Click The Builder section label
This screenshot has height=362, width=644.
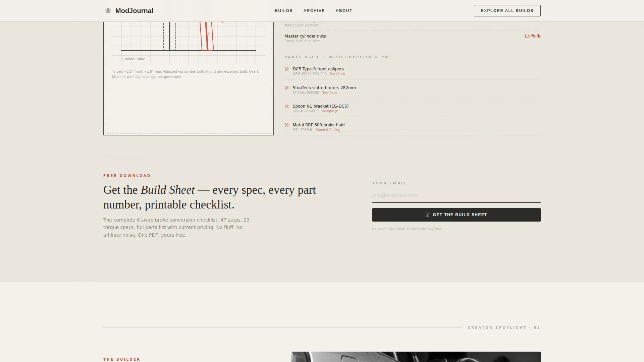click(x=121, y=359)
